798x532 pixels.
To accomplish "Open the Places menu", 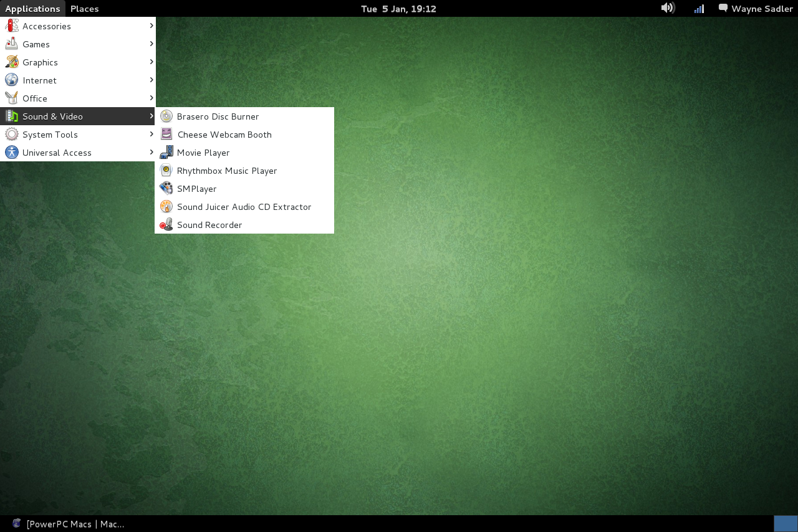I will [84, 8].
